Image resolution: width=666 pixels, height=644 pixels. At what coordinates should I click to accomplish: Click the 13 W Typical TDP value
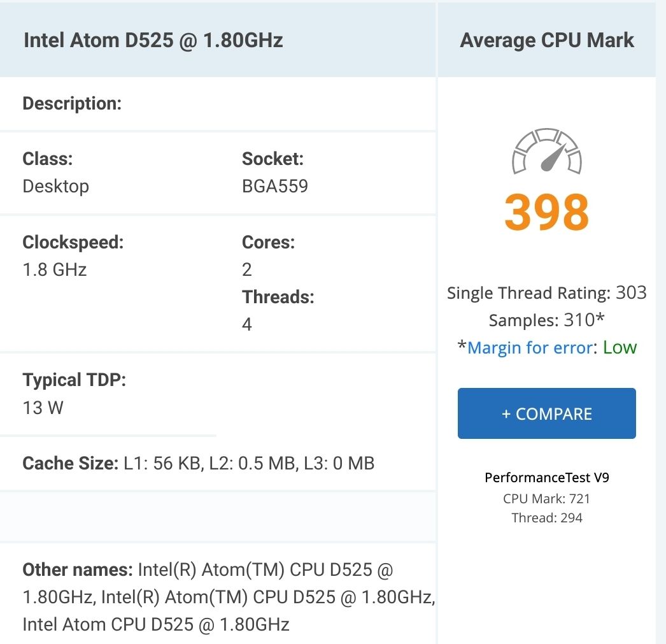pyautogui.click(x=43, y=407)
